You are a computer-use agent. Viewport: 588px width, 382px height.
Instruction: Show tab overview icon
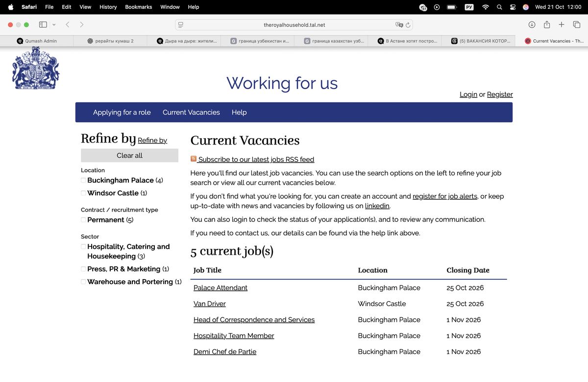tap(577, 24)
